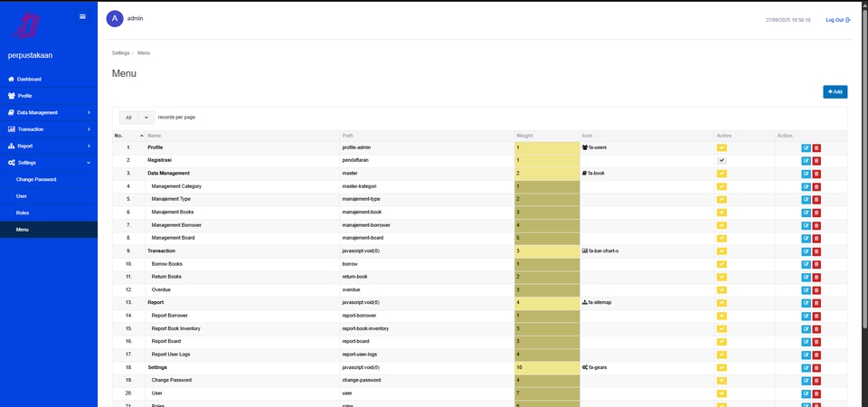Open Dashboard from the sidebar
868x407 pixels.
click(x=29, y=79)
